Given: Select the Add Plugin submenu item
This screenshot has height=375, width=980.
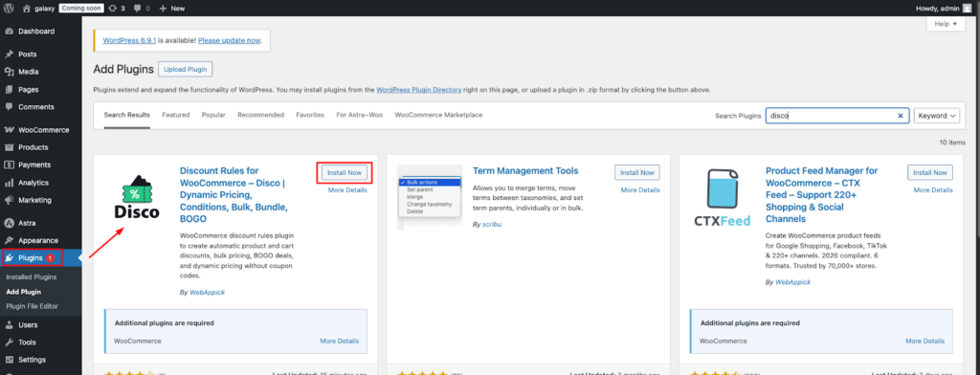Looking at the screenshot, I should pos(23,292).
